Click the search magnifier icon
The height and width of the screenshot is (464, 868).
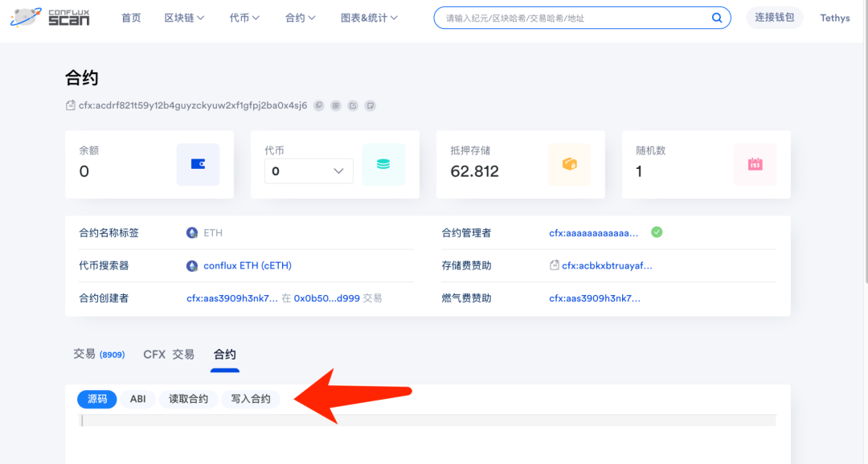tap(717, 18)
